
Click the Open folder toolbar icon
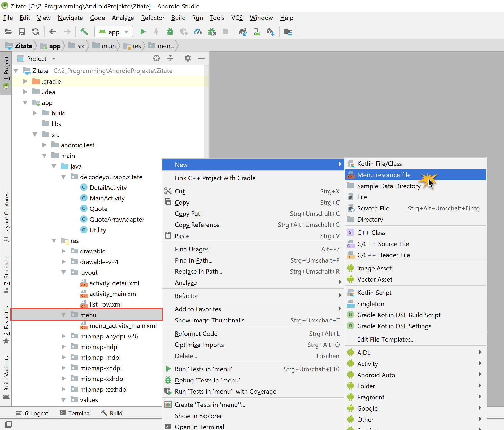[8, 32]
